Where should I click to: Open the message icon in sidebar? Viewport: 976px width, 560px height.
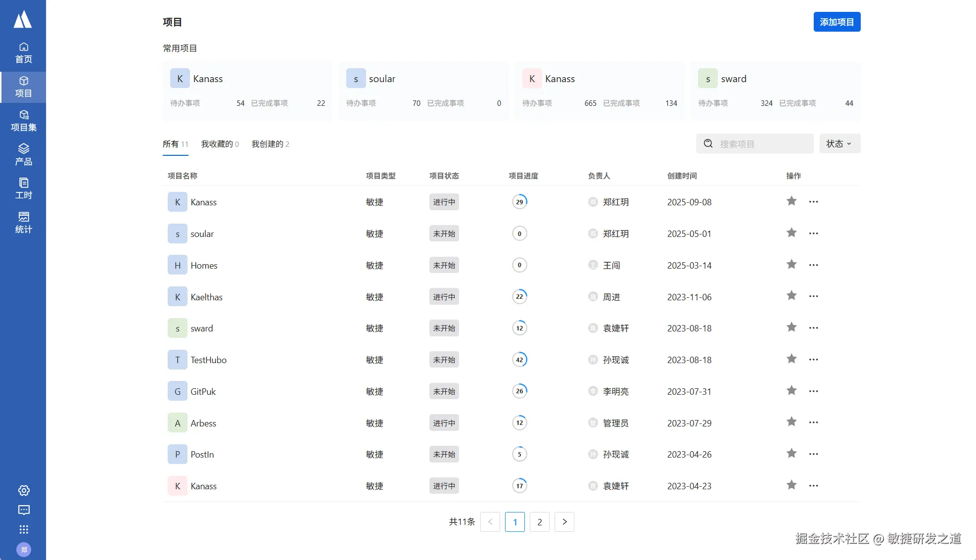24,510
